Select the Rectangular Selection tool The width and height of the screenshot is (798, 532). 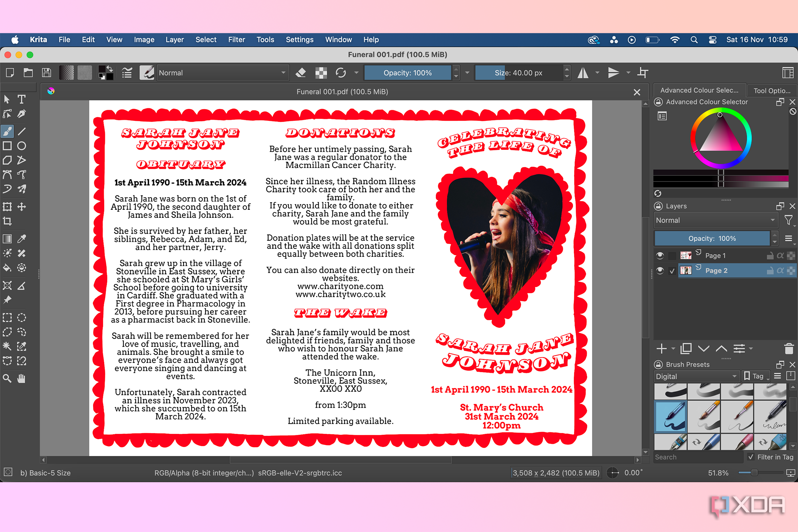7,318
